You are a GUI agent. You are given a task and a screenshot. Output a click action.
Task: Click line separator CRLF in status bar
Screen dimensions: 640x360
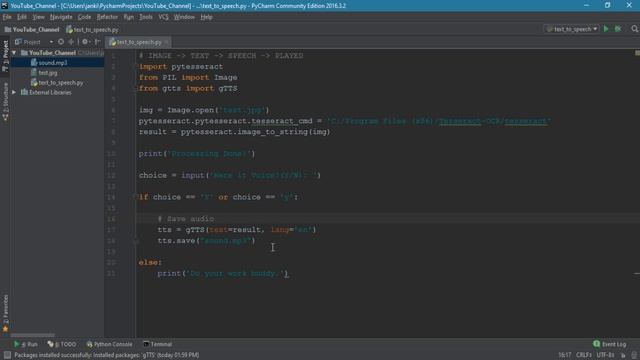(584, 355)
